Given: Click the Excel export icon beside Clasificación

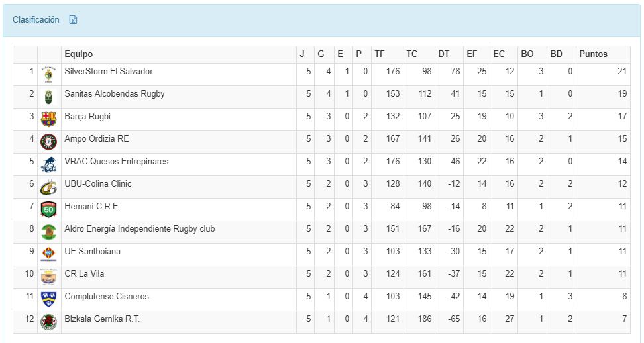Looking at the screenshot, I should [74, 20].
